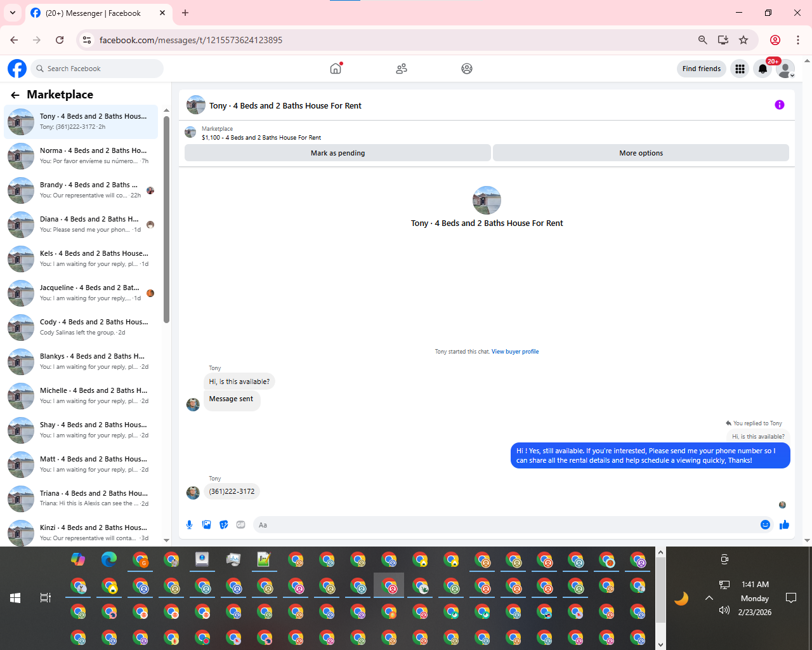The height and width of the screenshot is (650, 812).
Task: Reload the page in Chrome
Action: (60, 40)
